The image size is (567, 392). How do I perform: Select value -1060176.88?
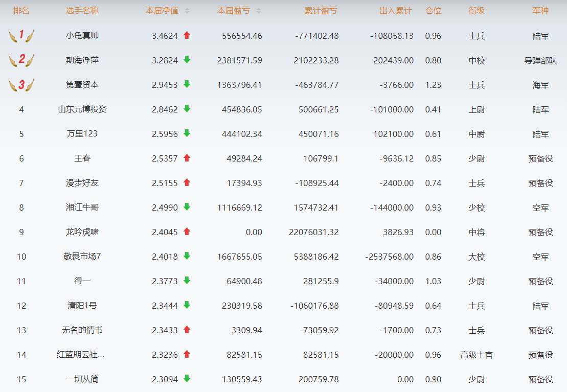coord(314,306)
